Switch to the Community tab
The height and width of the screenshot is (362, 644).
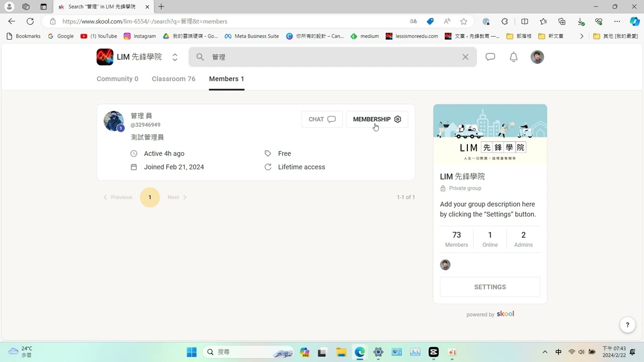pyautogui.click(x=117, y=79)
